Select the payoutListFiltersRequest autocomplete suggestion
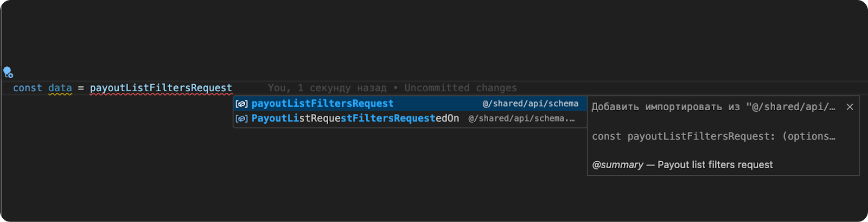 322,104
